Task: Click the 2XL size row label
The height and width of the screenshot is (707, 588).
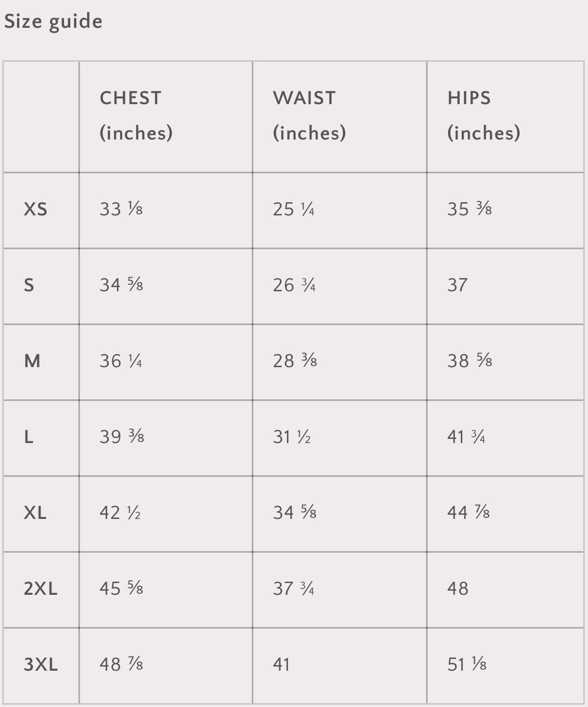Action: [41, 589]
